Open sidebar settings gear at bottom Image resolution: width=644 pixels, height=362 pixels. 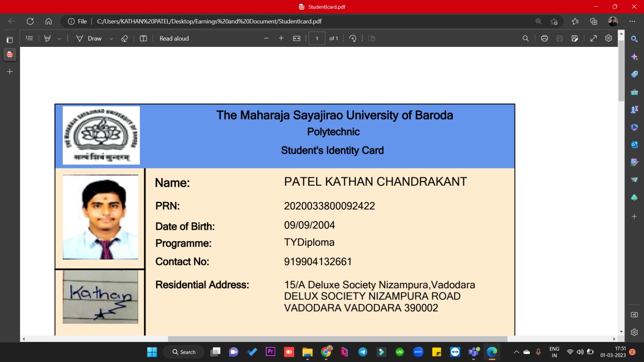pos(634,332)
